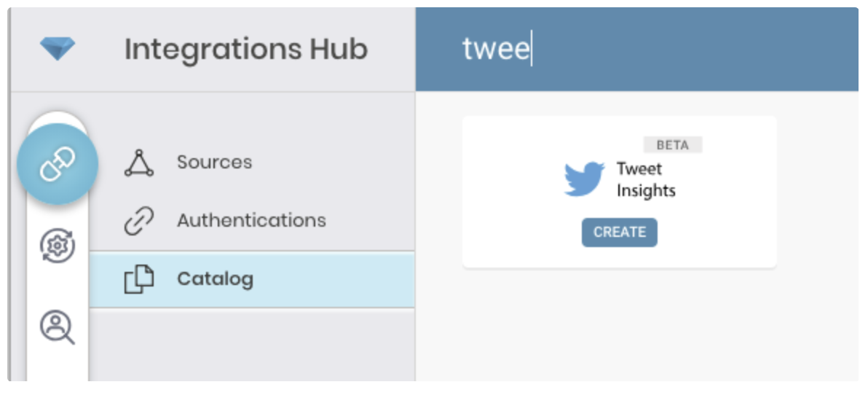This screenshot has height=398, width=868.
Task: Open the Integrations link icon in rail
Action: 58,164
